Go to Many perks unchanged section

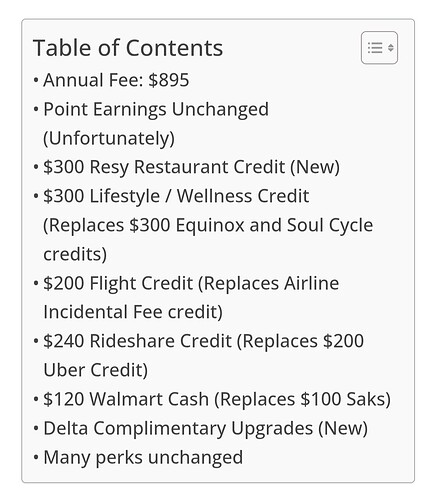tap(143, 457)
